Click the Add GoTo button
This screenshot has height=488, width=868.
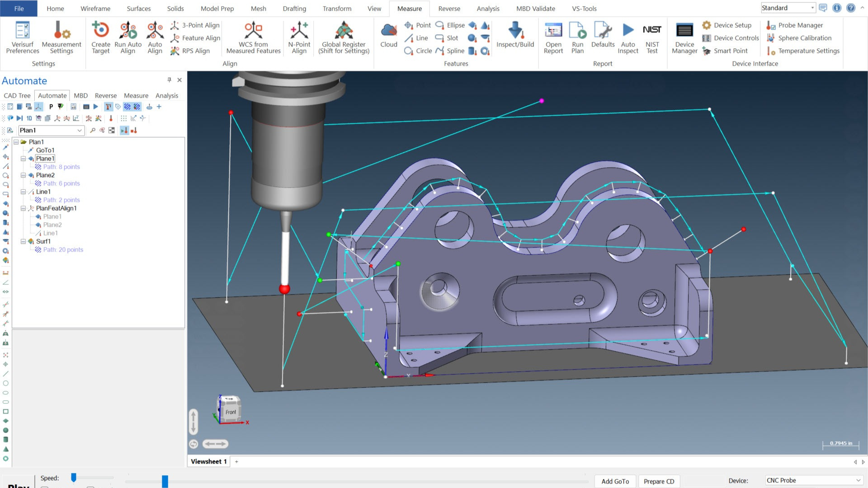[x=615, y=481]
